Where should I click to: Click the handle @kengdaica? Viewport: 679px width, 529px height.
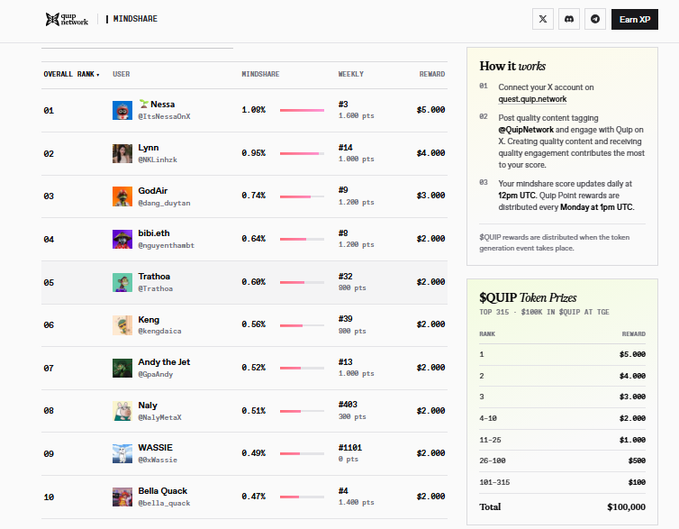pos(160,331)
